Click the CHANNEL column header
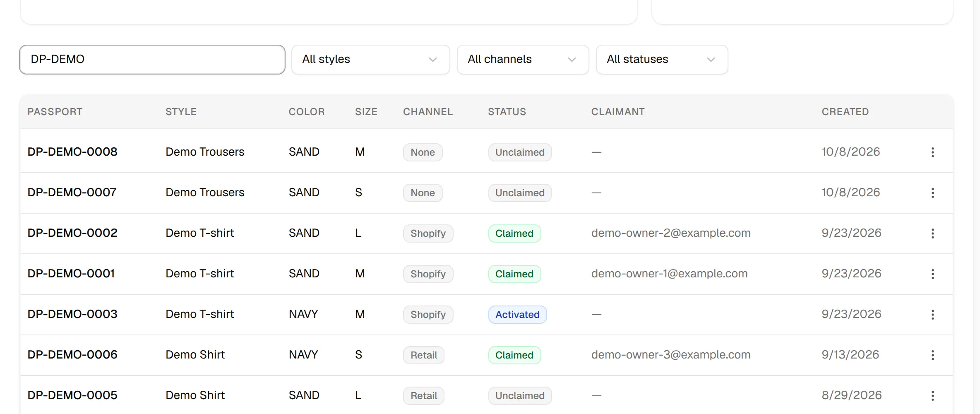The width and height of the screenshot is (980, 414). click(428, 112)
